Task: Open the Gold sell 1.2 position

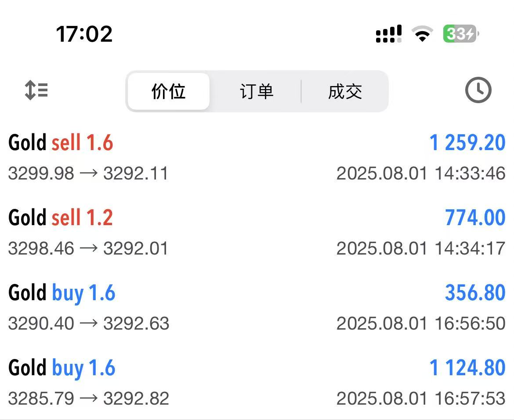Action: [257, 233]
